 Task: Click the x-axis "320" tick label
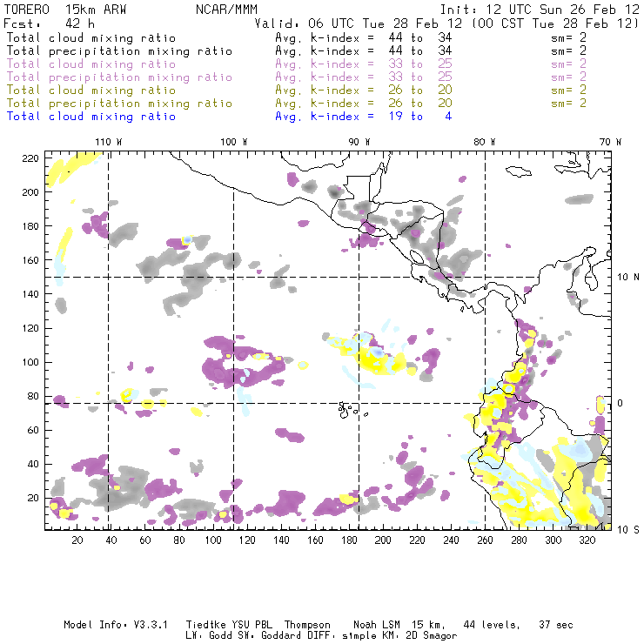click(587, 540)
